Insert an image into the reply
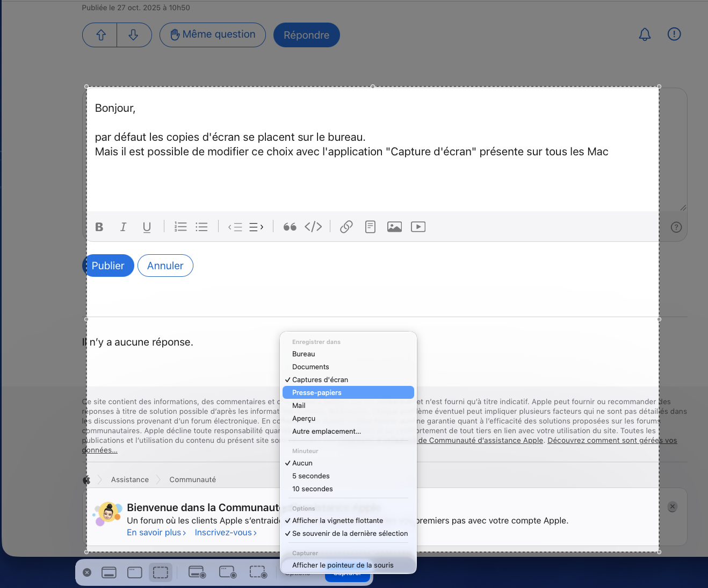This screenshot has height=588, width=708. click(394, 227)
